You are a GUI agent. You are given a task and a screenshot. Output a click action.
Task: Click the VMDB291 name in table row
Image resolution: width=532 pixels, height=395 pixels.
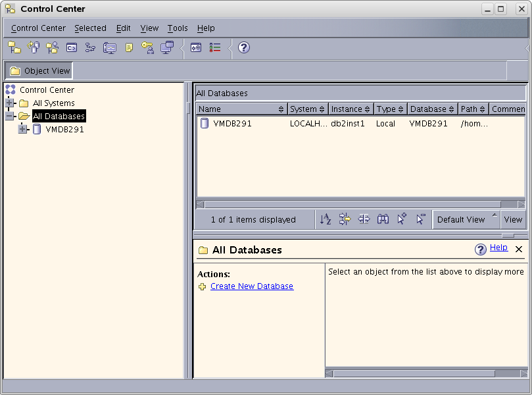point(232,124)
